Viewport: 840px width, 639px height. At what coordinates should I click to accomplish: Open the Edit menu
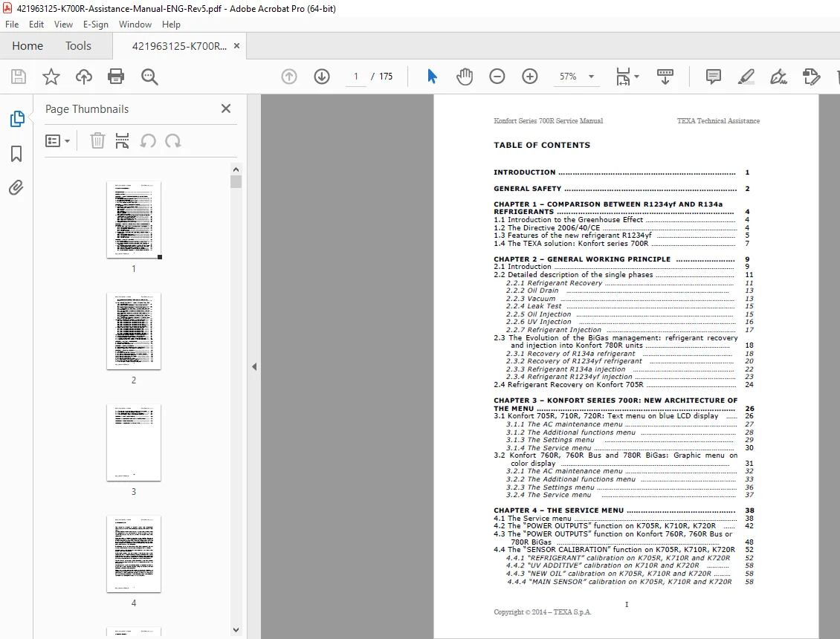36,24
